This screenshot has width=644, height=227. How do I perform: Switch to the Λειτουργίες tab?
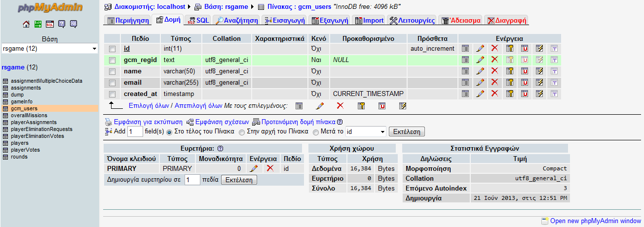(x=412, y=20)
